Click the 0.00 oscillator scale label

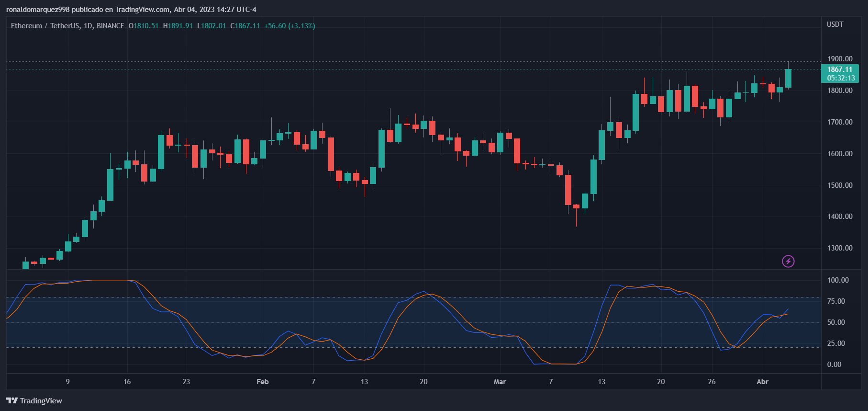834,365
